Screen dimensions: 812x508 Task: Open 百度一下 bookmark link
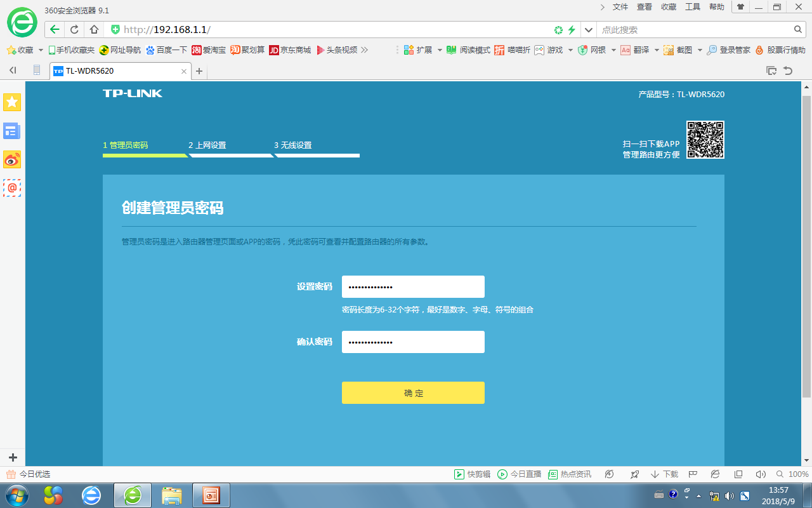(166, 50)
